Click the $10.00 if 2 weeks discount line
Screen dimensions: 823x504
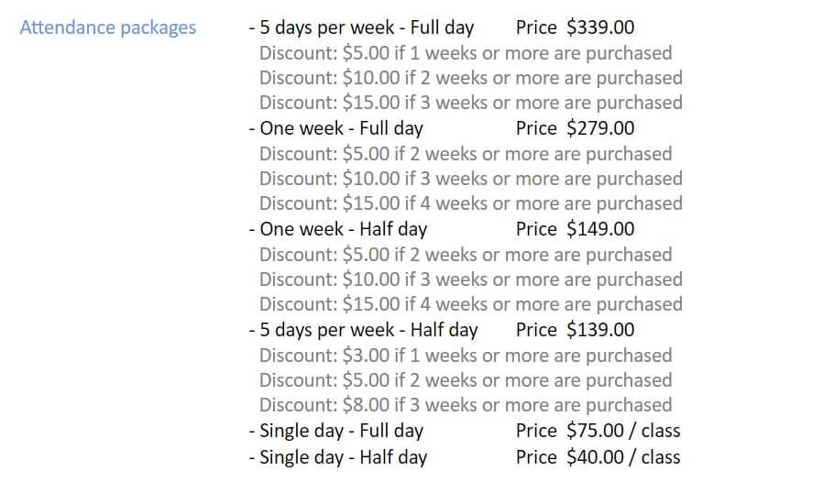471,78
